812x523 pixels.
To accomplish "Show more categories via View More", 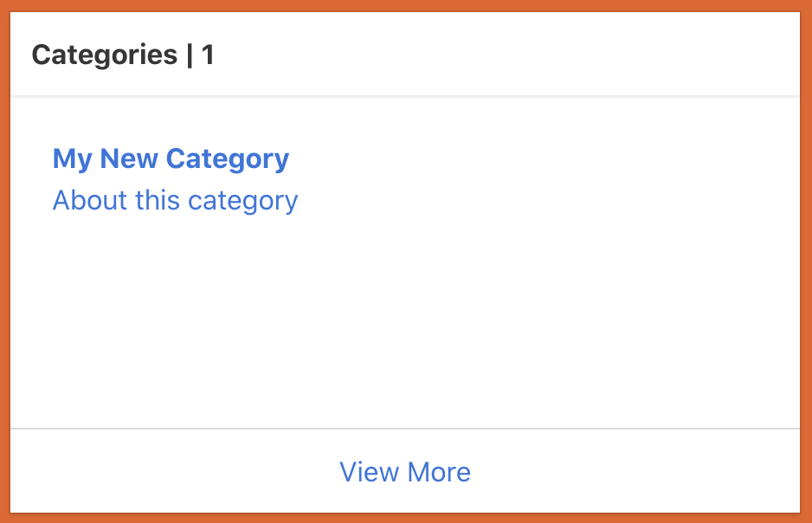I will (405, 472).
